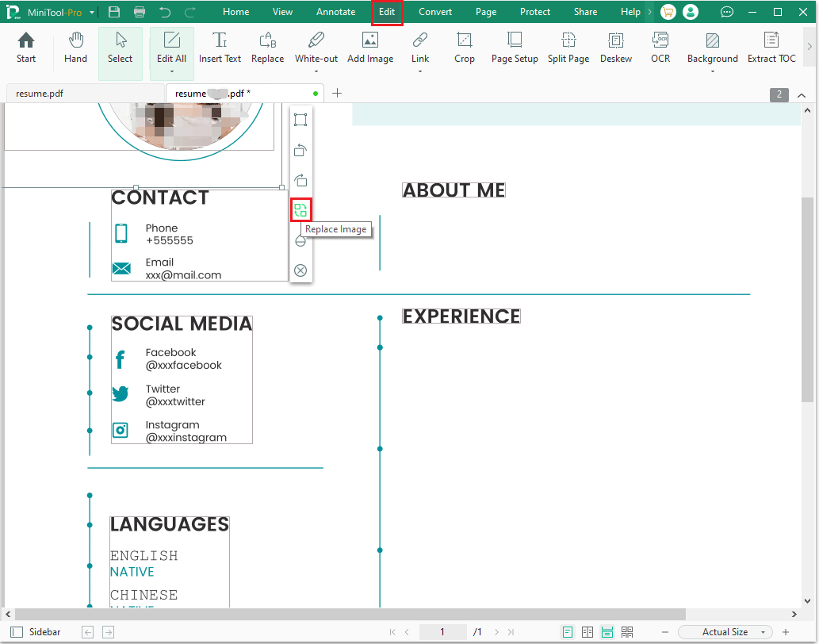Screen dimensions: 819x644
Task: Open the Share menu tab
Action: (586, 12)
